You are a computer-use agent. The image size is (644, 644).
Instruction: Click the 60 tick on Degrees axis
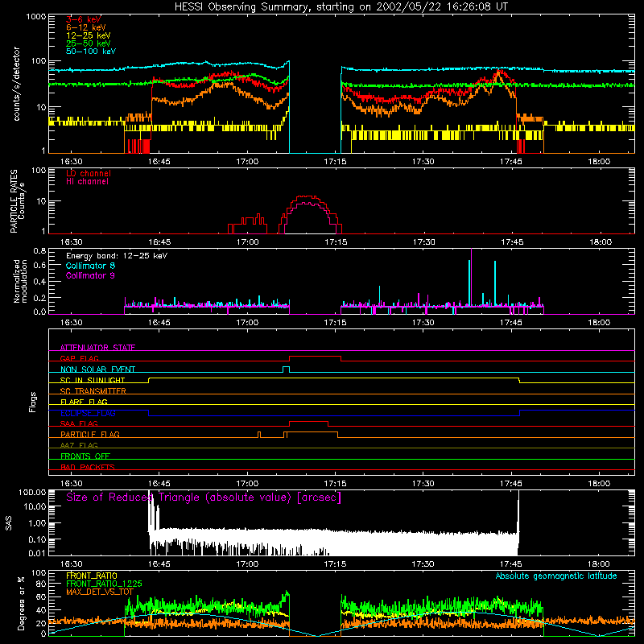[41, 597]
